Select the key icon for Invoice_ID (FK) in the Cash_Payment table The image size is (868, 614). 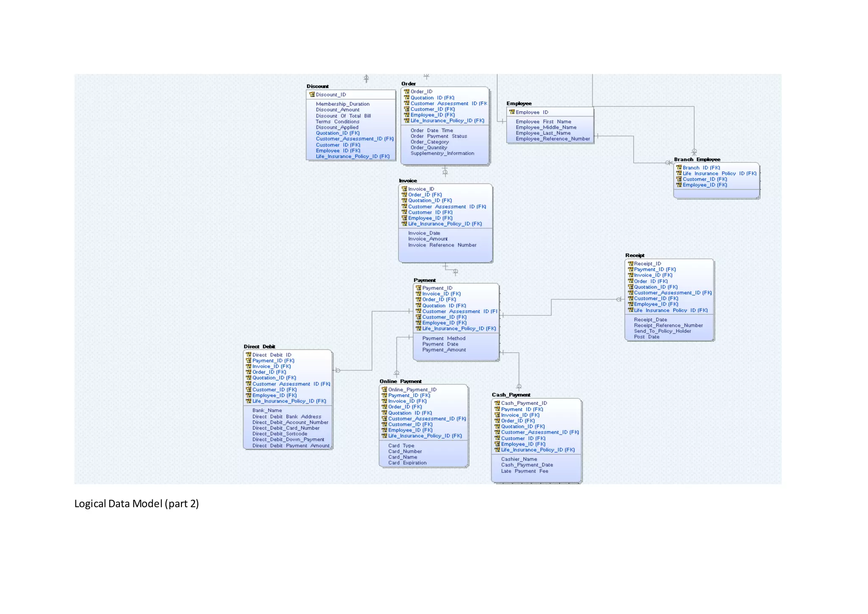[497, 415]
